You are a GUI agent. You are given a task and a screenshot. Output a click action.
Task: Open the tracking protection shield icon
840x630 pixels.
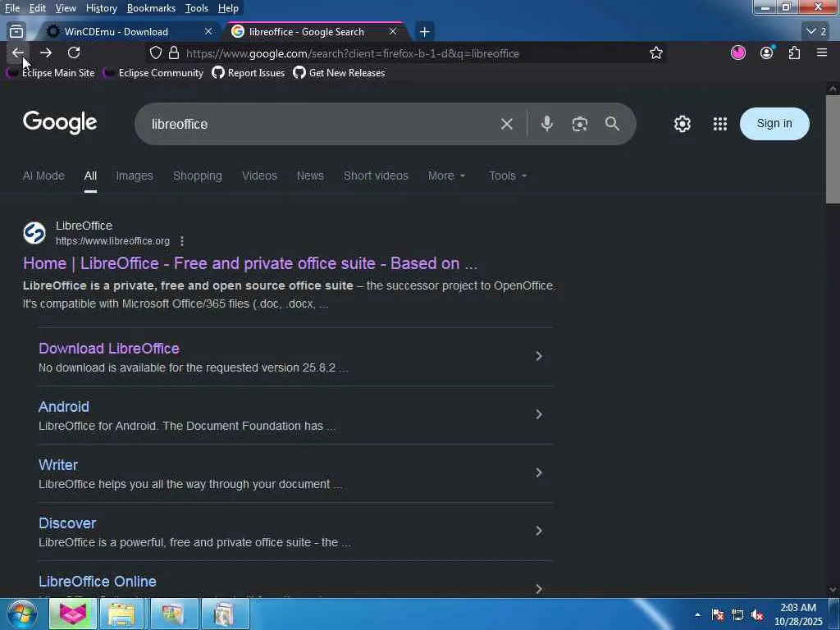tap(155, 53)
